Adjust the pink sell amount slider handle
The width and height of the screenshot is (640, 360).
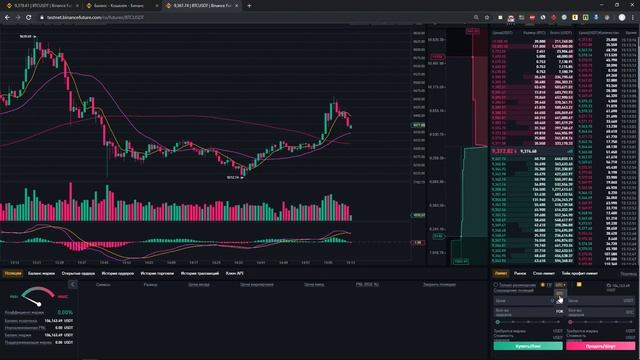pos(570,322)
